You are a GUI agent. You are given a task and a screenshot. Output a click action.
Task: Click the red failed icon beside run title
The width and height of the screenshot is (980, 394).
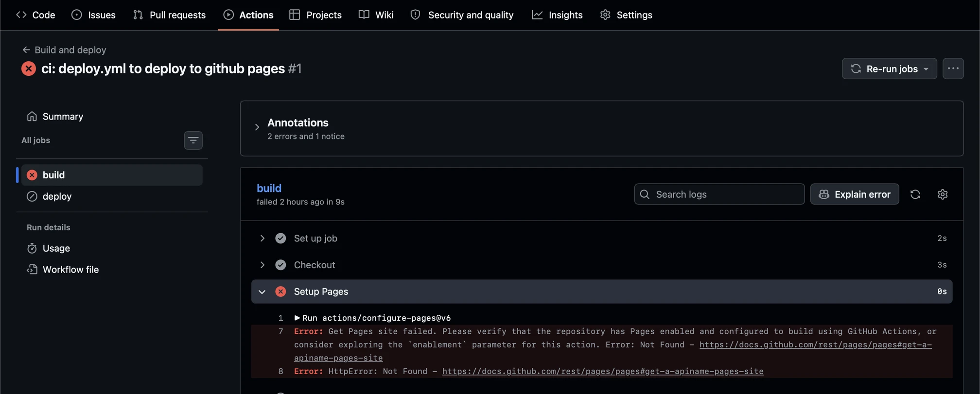click(x=29, y=69)
